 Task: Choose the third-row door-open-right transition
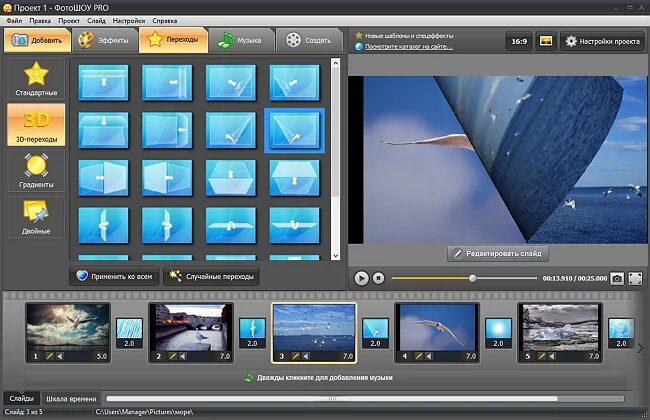167,178
